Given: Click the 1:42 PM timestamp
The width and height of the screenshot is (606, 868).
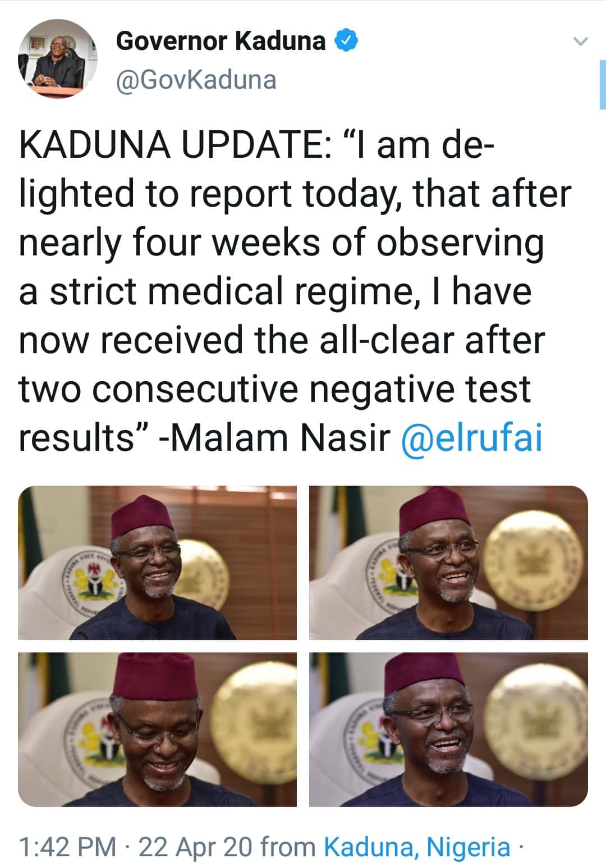Looking at the screenshot, I should coord(67,847).
